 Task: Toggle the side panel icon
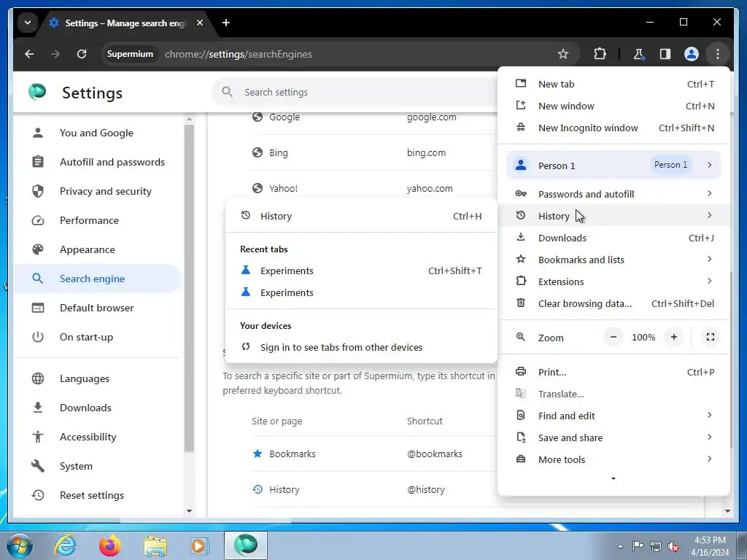point(665,54)
